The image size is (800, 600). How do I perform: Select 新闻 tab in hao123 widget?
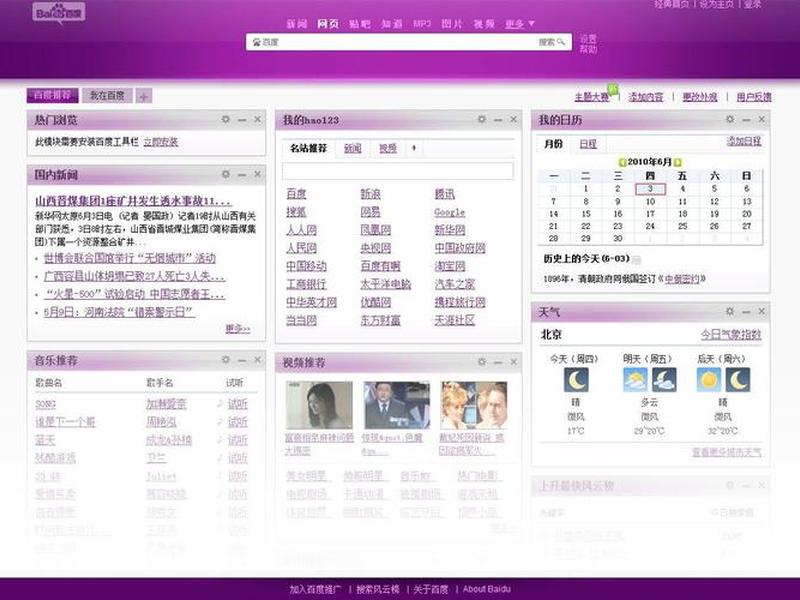click(x=353, y=148)
